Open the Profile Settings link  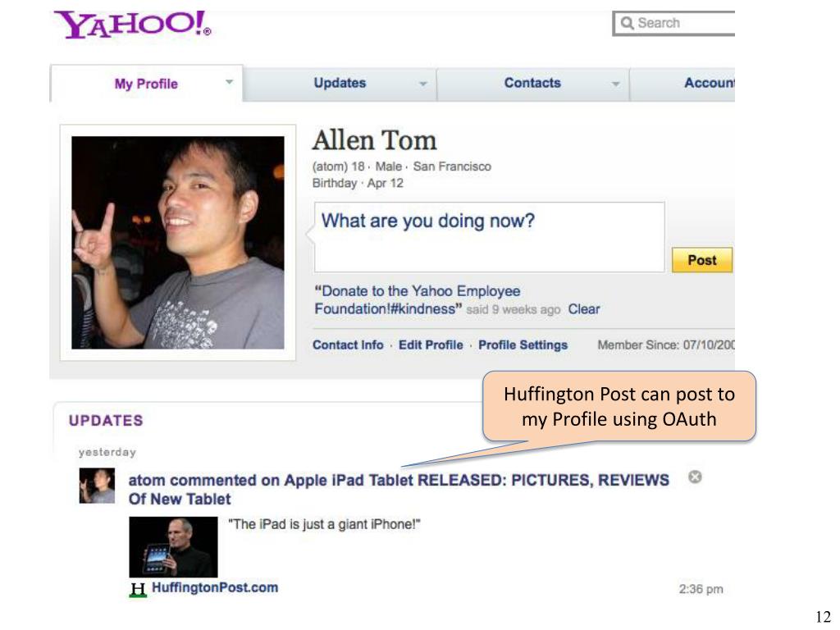[523, 345]
